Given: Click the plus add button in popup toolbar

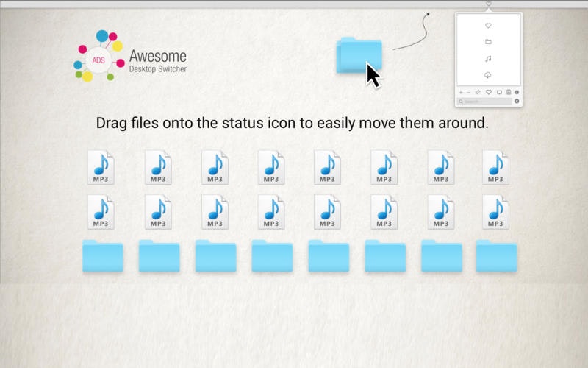Looking at the screenshot, I should pos(461,92).
